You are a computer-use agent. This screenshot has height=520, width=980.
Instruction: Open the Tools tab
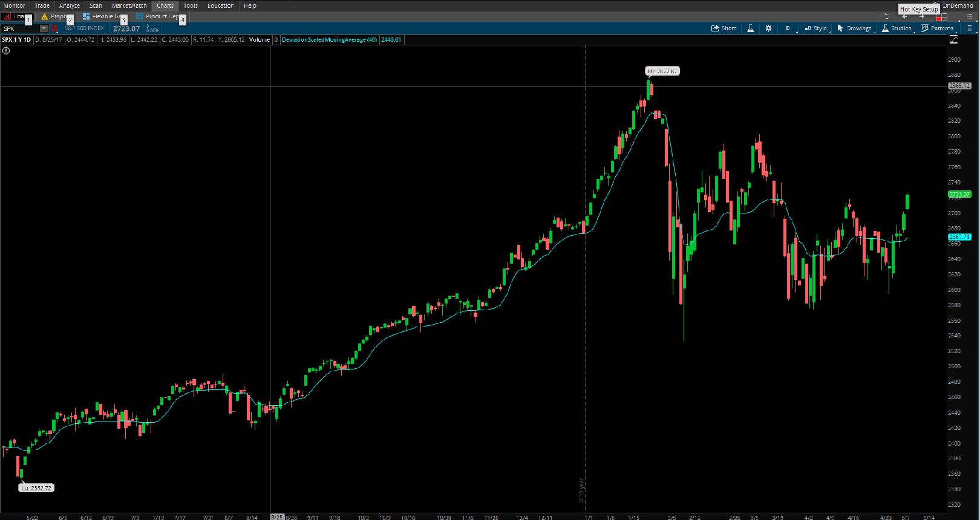191,5
